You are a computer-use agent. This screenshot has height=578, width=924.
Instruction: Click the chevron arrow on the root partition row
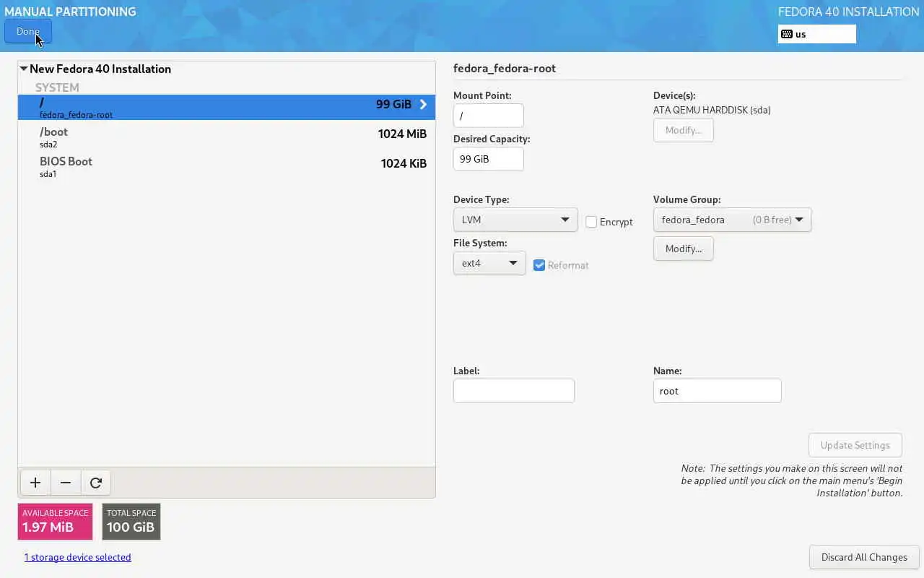pos(423,104)
